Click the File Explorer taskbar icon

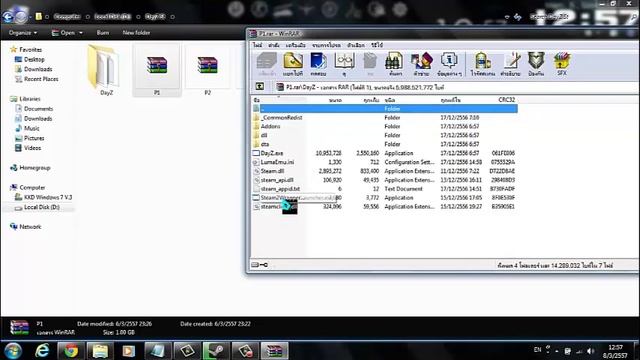click(100, 351)
